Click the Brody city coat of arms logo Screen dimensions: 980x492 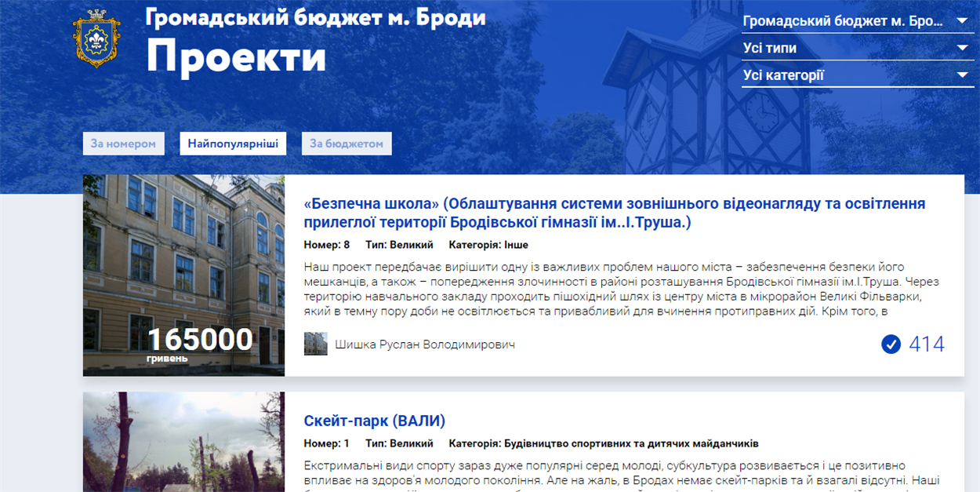(96, 38)
